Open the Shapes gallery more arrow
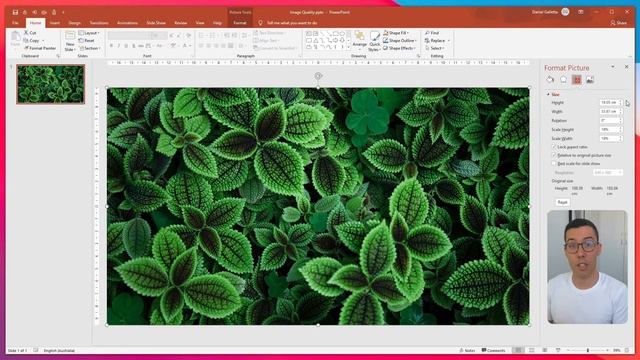 349,48
